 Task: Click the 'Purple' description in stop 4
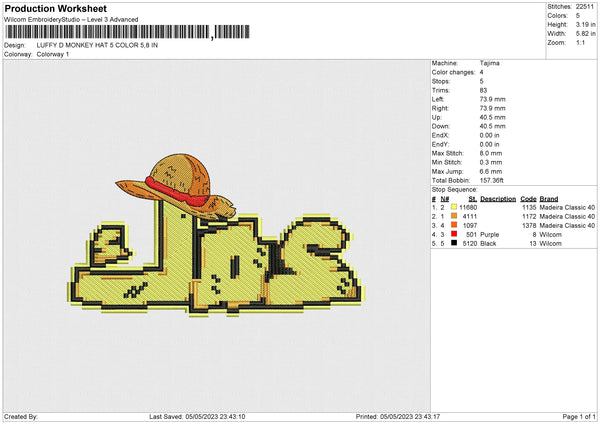click(489, 234)
